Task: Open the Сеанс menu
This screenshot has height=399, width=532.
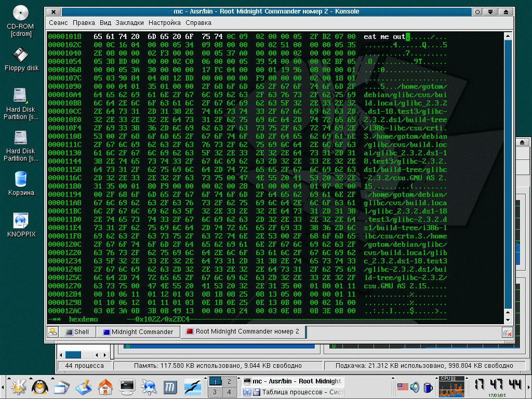Action: pos(58,23)
